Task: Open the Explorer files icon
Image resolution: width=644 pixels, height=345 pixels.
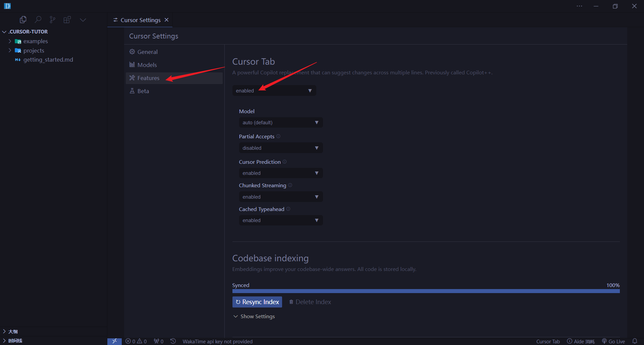Action: pos(23,20)
